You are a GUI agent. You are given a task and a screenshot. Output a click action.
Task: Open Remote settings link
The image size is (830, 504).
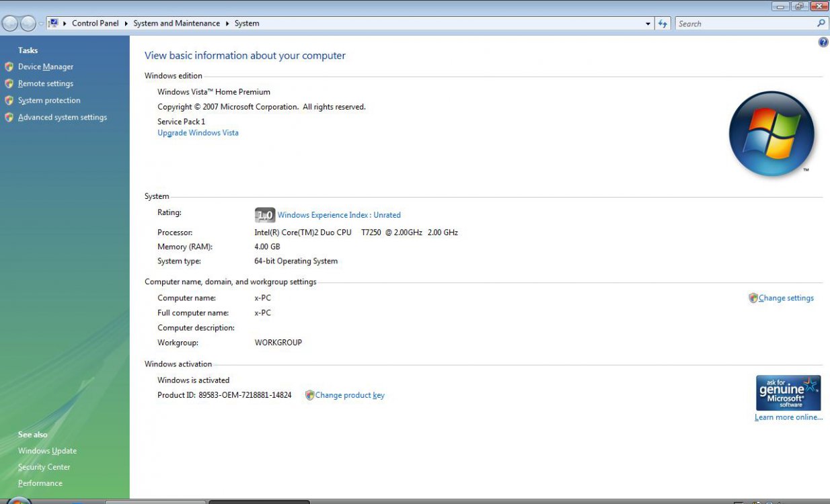46,83
